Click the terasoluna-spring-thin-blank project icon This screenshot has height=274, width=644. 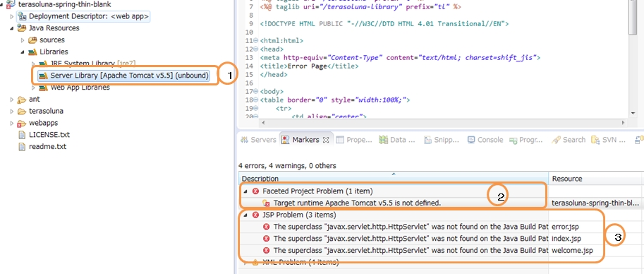coord(11,4)
